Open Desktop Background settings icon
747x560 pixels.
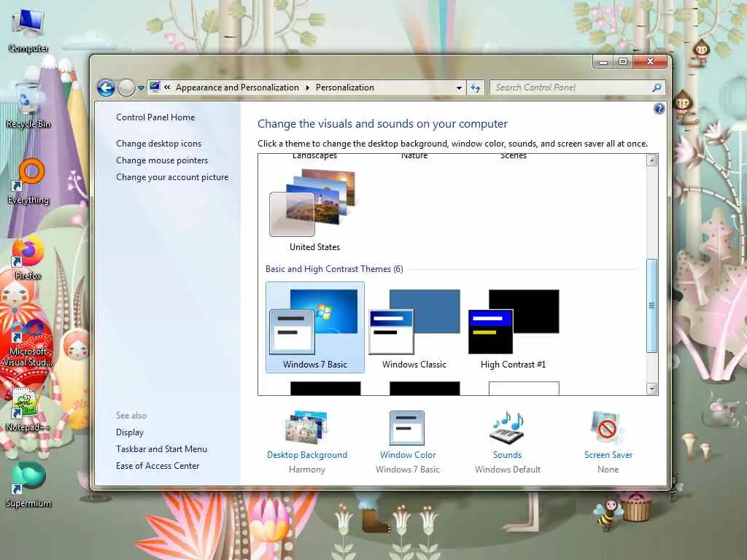307,427
